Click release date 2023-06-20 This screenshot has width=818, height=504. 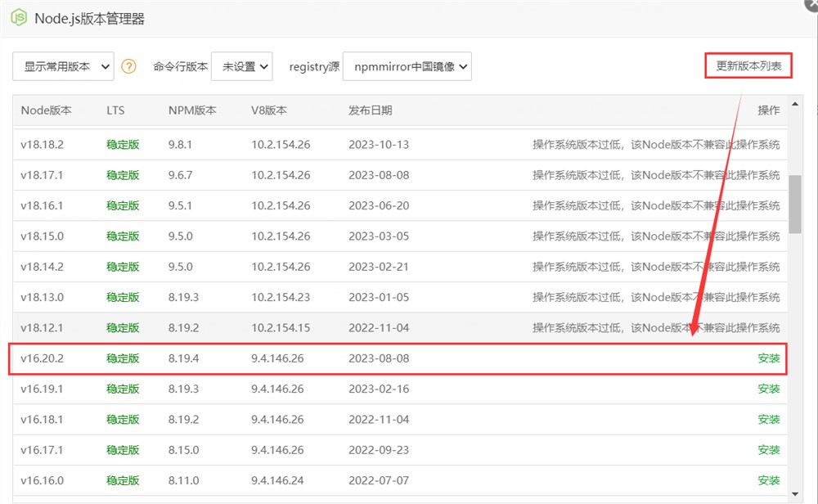coord(379,205)
